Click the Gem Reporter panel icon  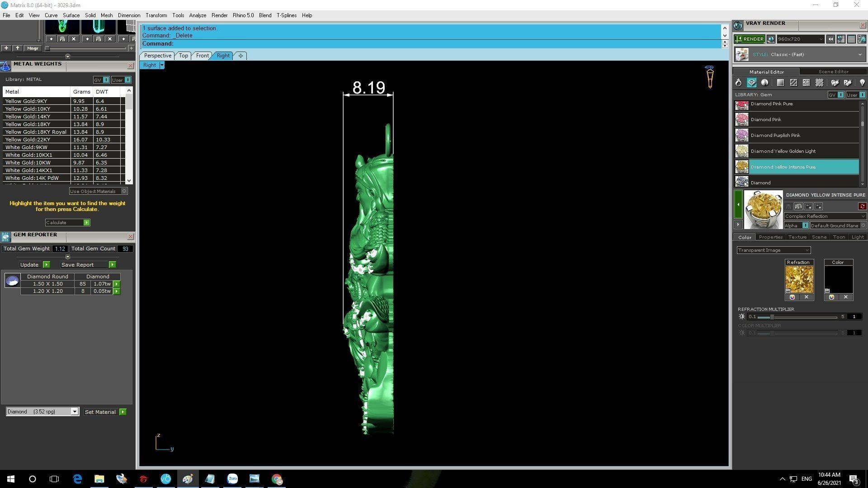[x=5, y=237]
